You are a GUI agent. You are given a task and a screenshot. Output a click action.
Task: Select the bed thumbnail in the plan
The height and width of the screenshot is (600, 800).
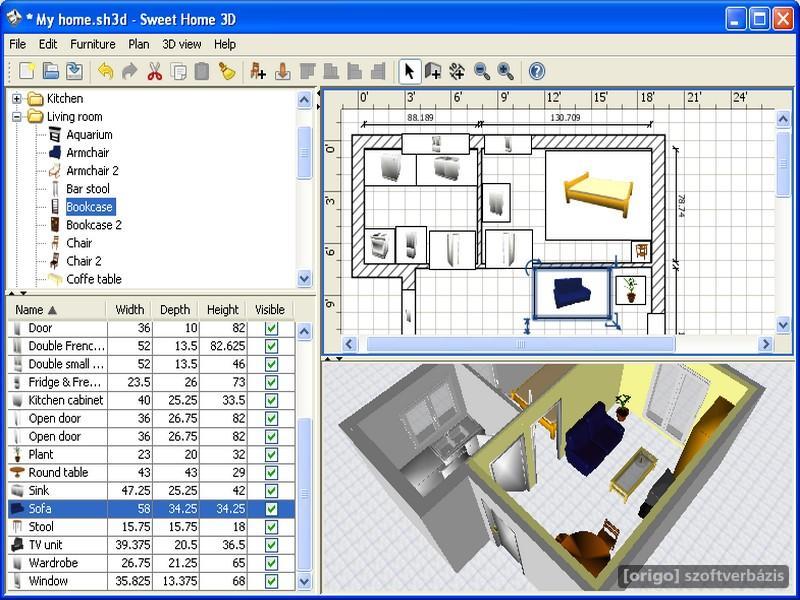tap(598, 195)
